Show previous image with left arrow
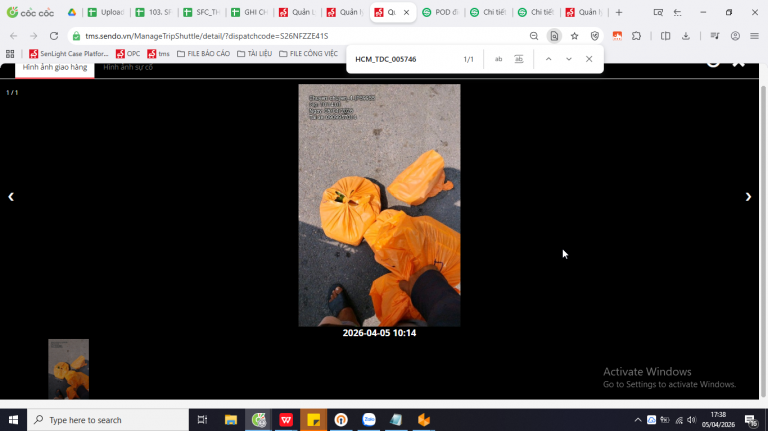The image size is (768, 431). click(11, 197)
